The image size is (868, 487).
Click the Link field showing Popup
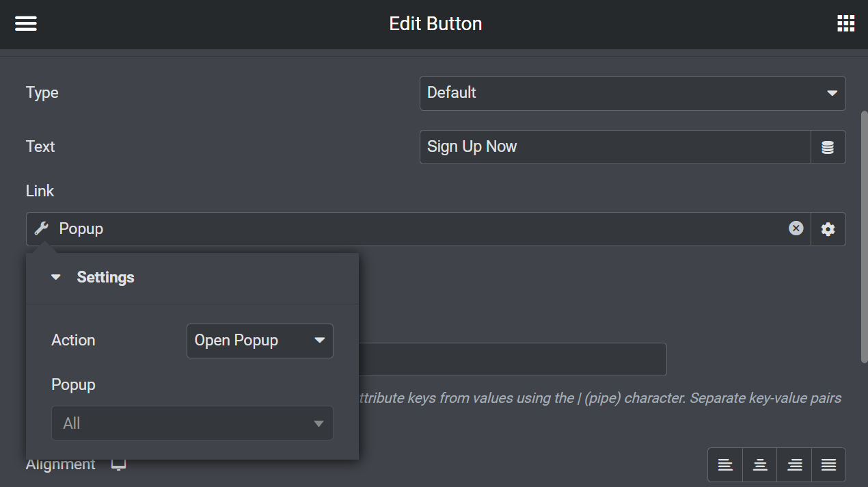pyautogui.click(x=410, y=228)
